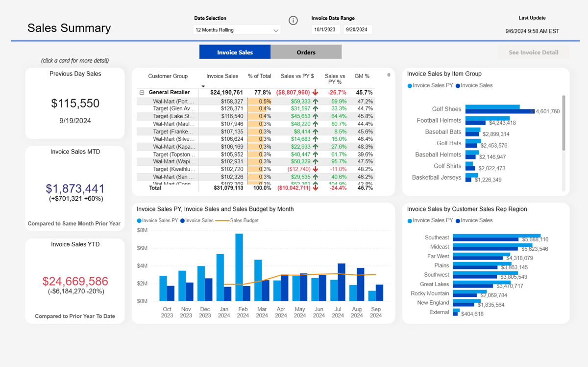Image resolution: width=588 pixels, height=367 pixels.
Task: Click the green up arrow in Wal-Mart (Maul row
Action: coord(315,124)
